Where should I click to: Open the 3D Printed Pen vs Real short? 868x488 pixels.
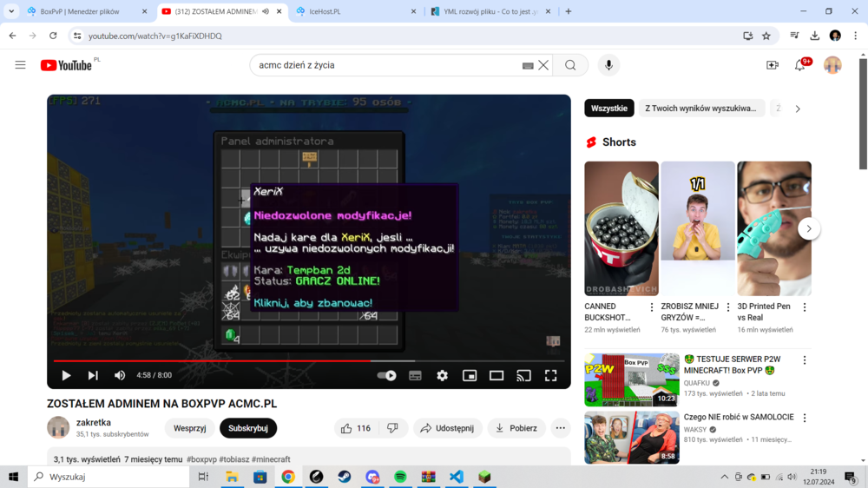point(774,228)
